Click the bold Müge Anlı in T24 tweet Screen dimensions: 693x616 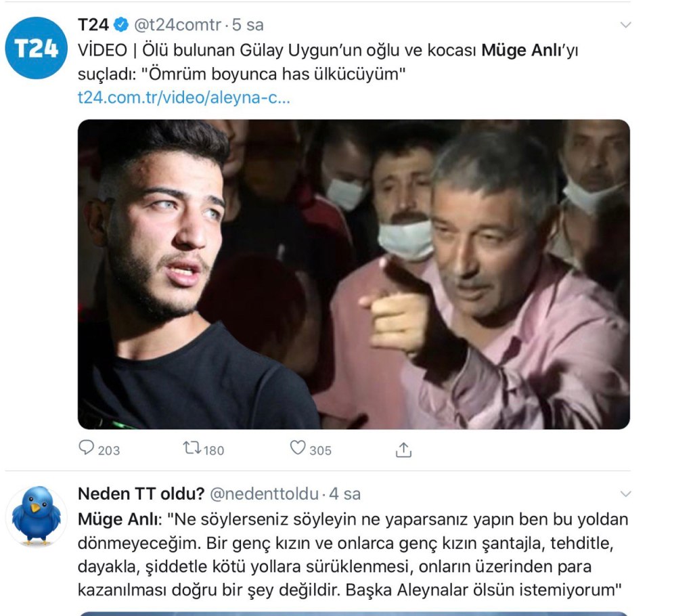coord(521,50)
